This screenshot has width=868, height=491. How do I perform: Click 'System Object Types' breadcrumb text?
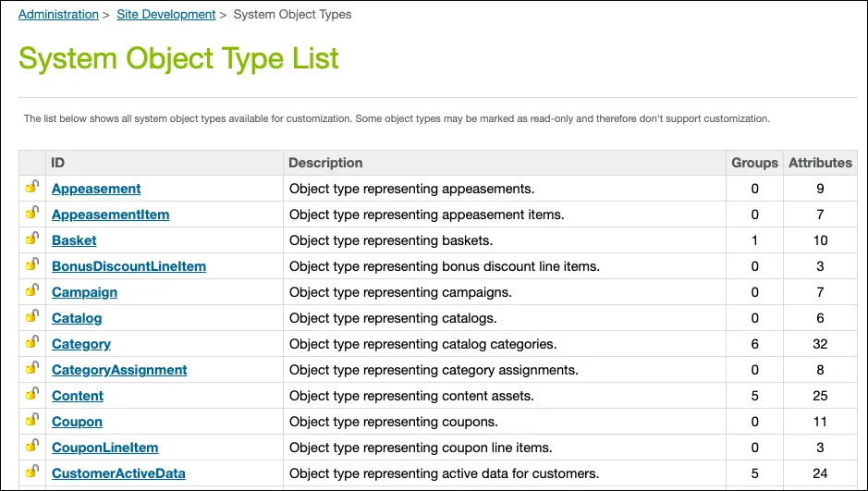coord(292,15)
